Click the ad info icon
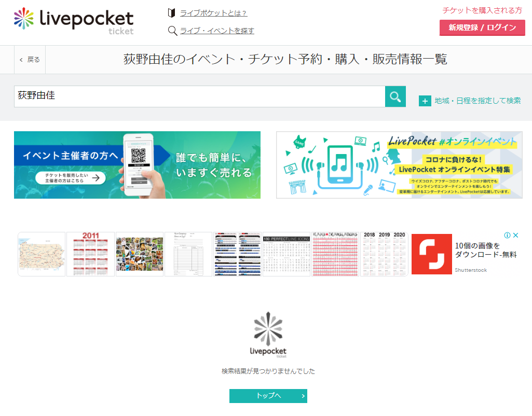 coord(507,235)
